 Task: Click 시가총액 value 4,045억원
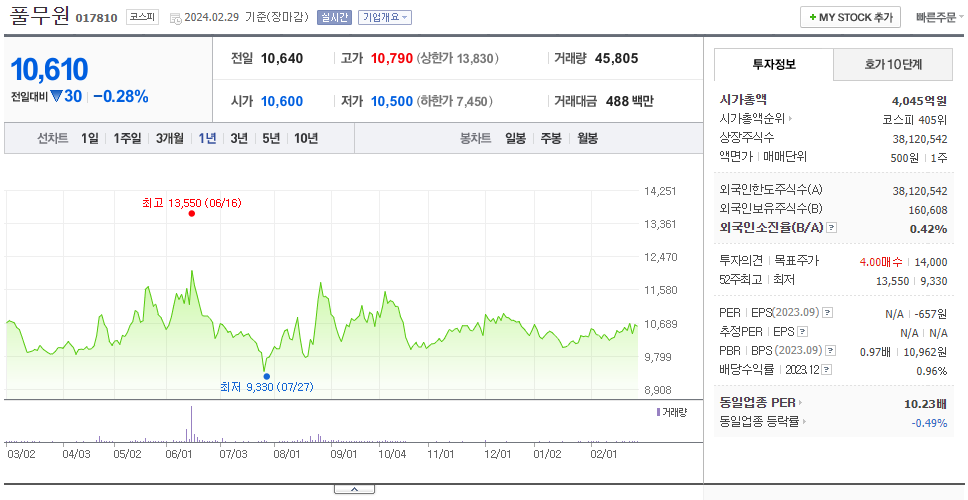point(920,101)
